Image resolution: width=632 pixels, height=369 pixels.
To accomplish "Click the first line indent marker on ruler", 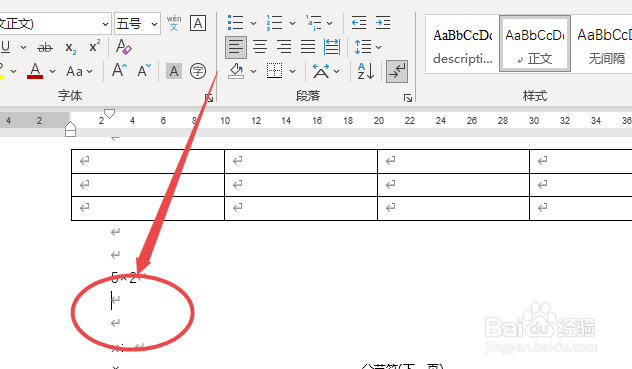I will point(109,113).
